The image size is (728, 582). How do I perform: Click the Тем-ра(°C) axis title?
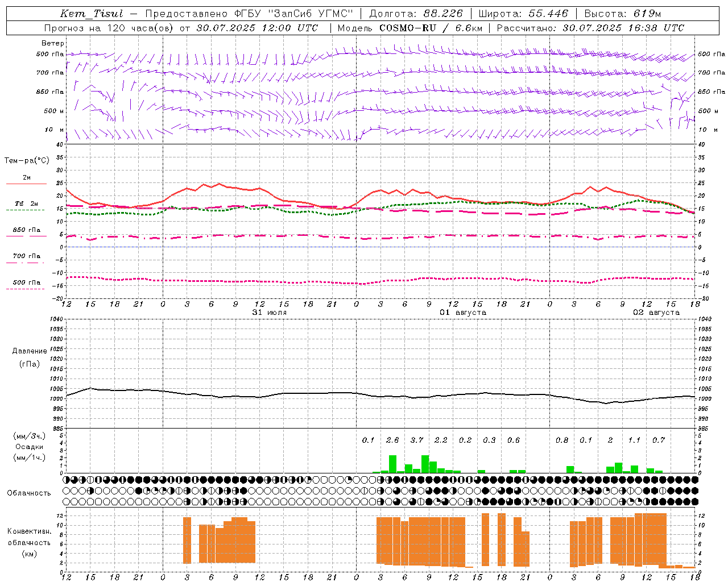point(27,161)
